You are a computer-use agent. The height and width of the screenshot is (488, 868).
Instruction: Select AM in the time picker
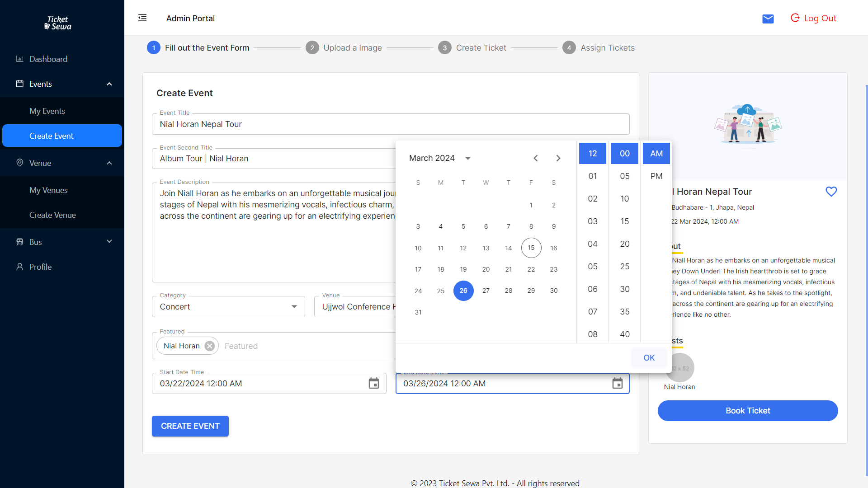656,154
